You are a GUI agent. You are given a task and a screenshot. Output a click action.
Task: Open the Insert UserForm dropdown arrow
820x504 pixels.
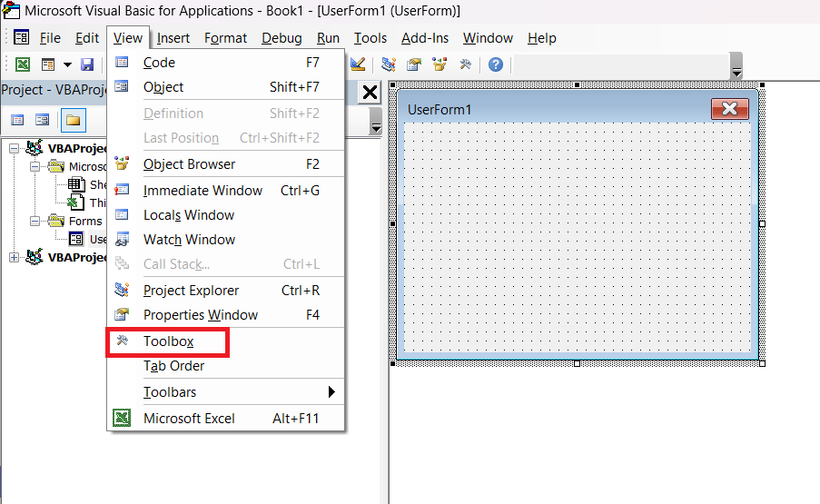(67, 64)
